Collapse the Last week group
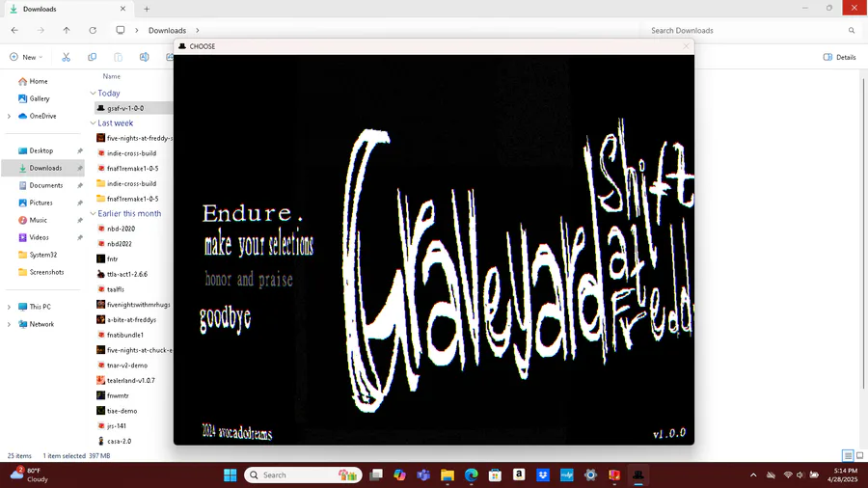 pos(93,122)
